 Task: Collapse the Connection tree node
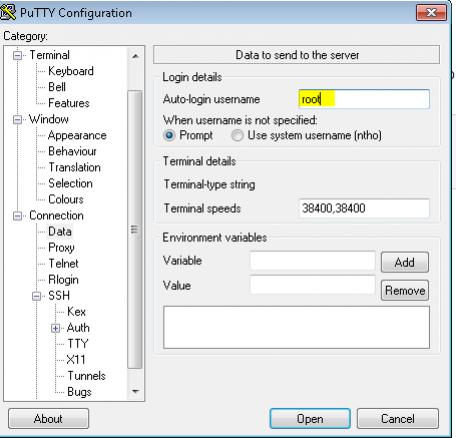(x=17, y=216)
